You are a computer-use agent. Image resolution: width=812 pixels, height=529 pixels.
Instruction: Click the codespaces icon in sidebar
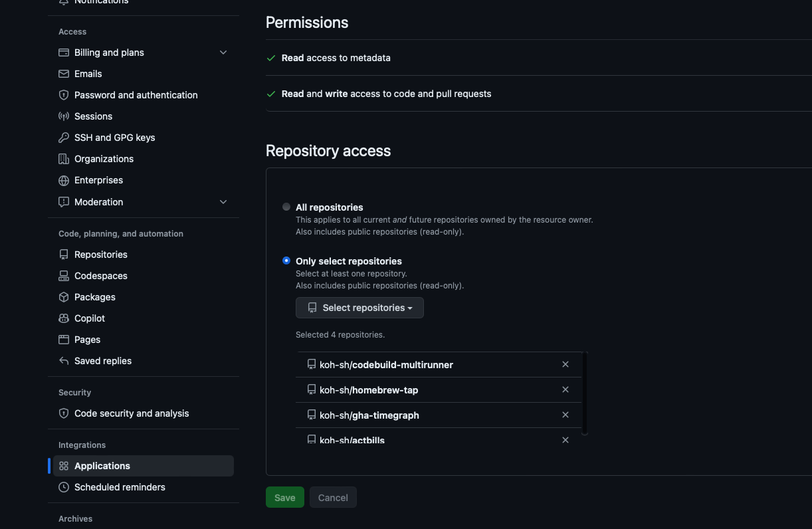pos(64,276)
